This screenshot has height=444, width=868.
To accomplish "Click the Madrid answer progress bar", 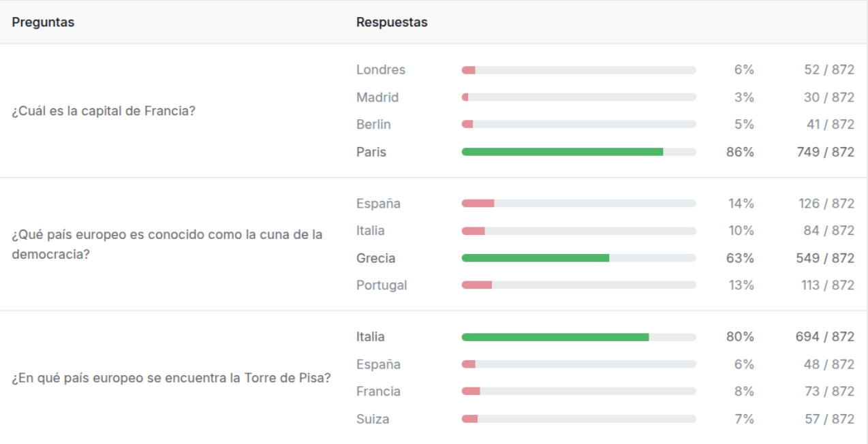I will click(579, 97).
